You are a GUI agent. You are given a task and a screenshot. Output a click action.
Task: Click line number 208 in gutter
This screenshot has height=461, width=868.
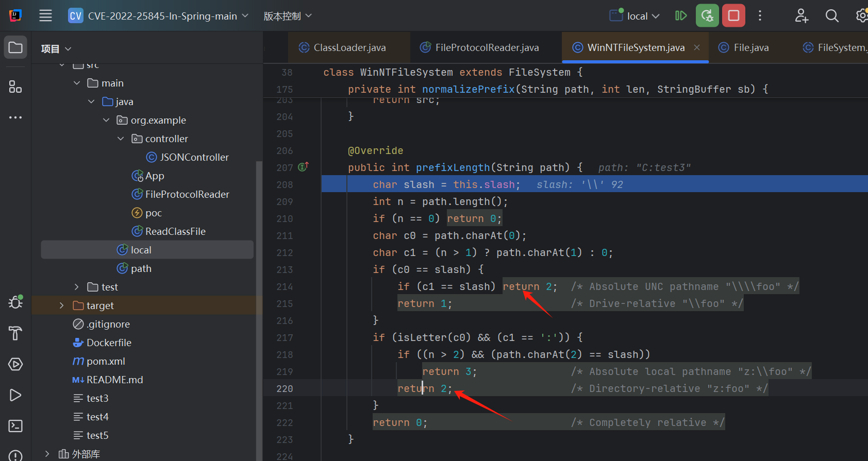tap(285, 184)
